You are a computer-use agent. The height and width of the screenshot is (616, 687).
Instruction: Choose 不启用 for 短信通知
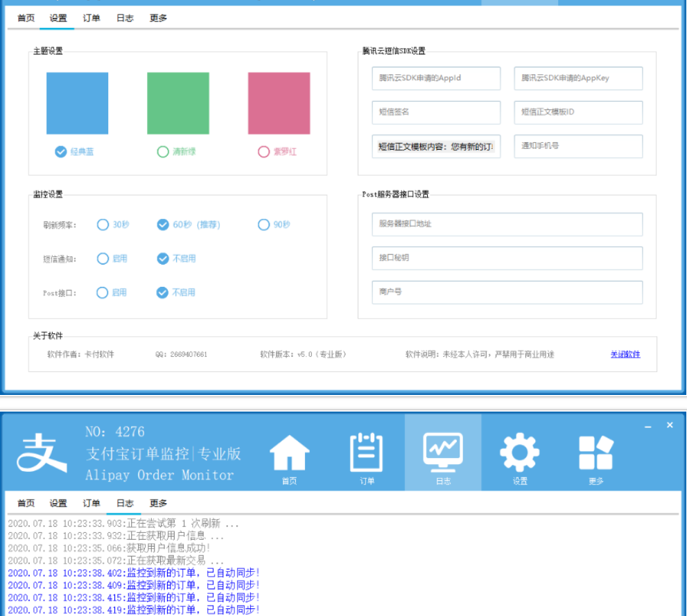pyautogui.click(x=177, y=258)
